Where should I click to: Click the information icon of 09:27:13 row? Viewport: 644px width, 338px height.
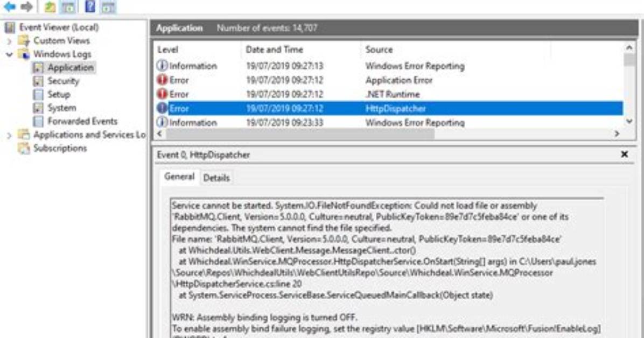162,66
